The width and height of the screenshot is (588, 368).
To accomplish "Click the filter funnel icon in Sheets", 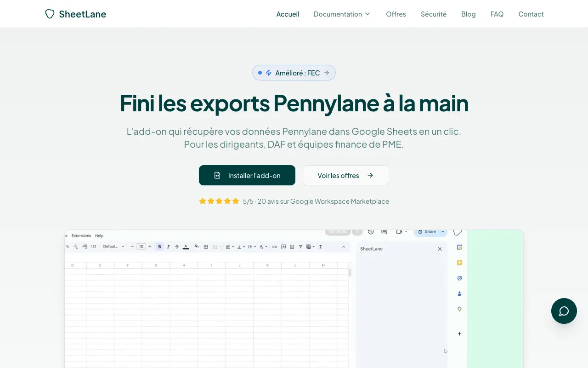I will (x=300, y=247).
